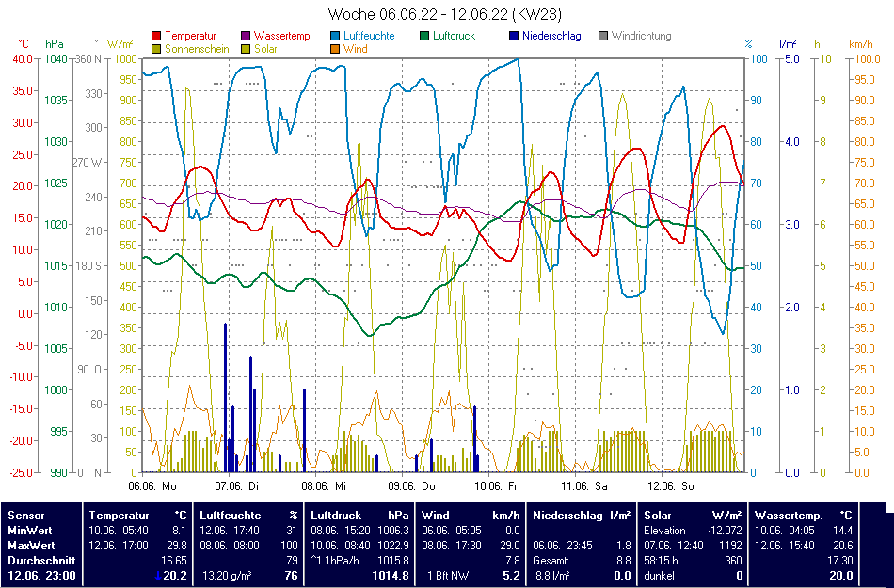Select the Luftdruck label in the legend
The width and height of the screenshot is (894, 588).
coord(455,36)
